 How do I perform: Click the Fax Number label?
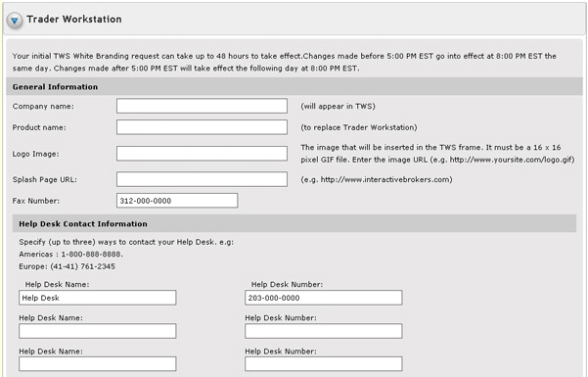(36, 201)
